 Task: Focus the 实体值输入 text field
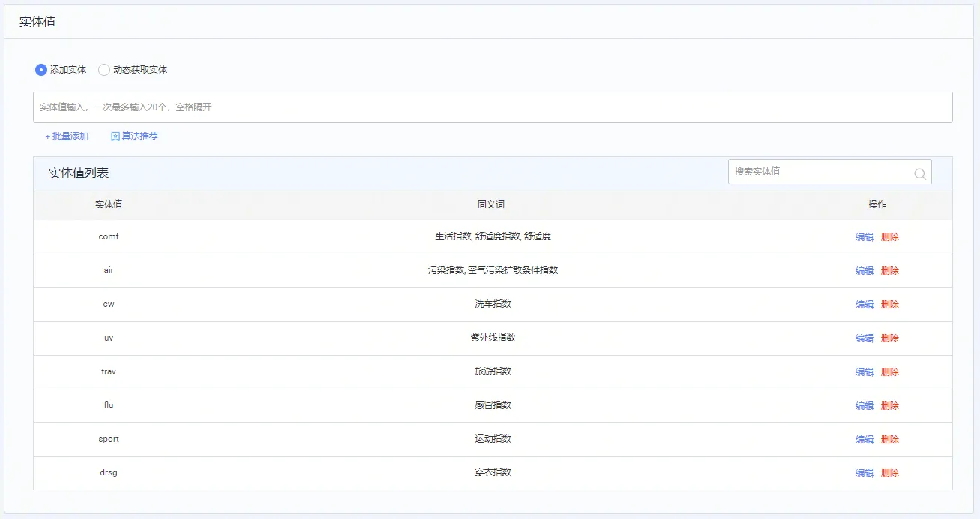coord(492,107)
